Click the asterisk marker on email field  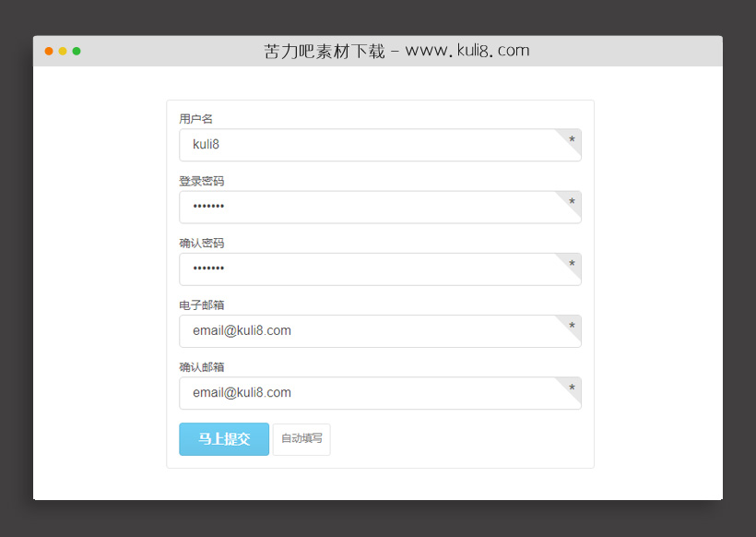click(x=571, y=327)
